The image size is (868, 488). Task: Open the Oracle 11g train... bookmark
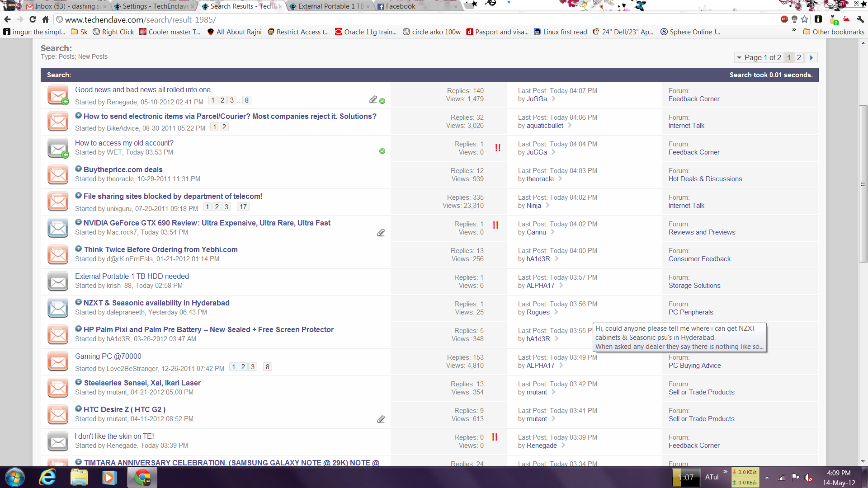pos(366,32)
